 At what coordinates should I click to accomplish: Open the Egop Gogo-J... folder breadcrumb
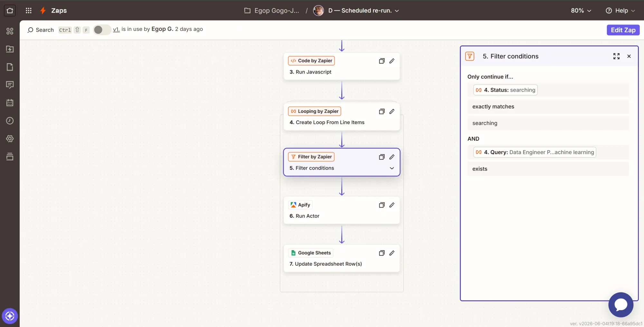[x=277, y=11]
